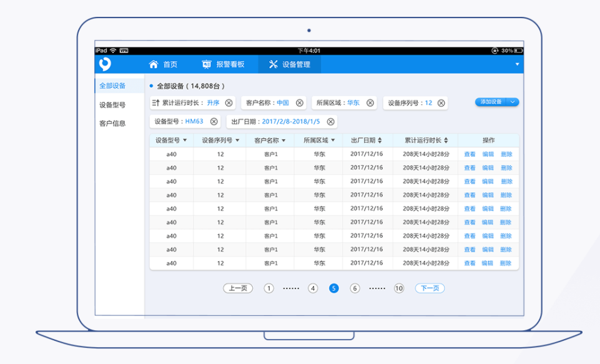The height and width of the screenshot is (364, 600).
Task: Click the 操作 column header
Action: (x=489, y=140)
